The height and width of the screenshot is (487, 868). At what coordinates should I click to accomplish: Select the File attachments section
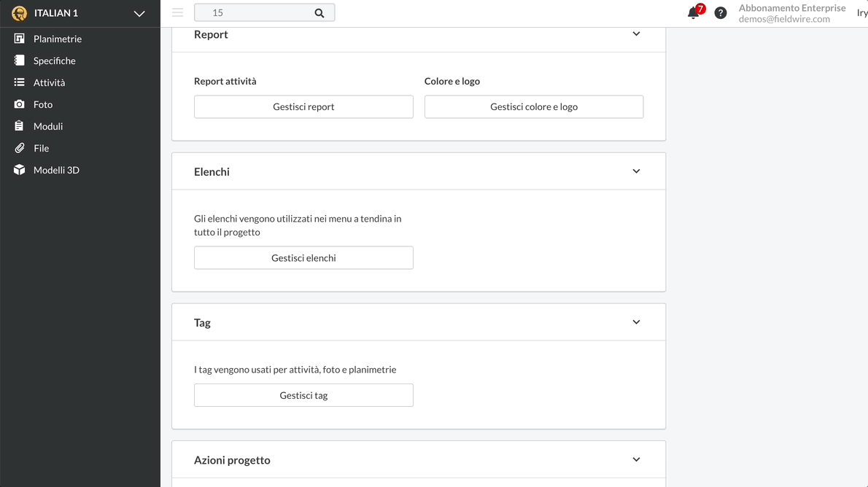click(x=39, y=147)
